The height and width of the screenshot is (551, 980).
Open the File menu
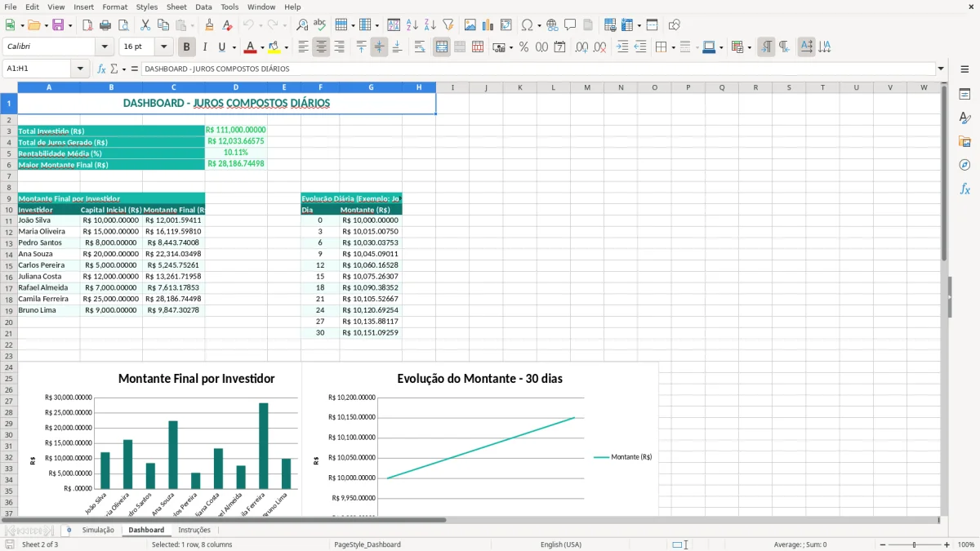pyautogui.click(x=10, y=7)
